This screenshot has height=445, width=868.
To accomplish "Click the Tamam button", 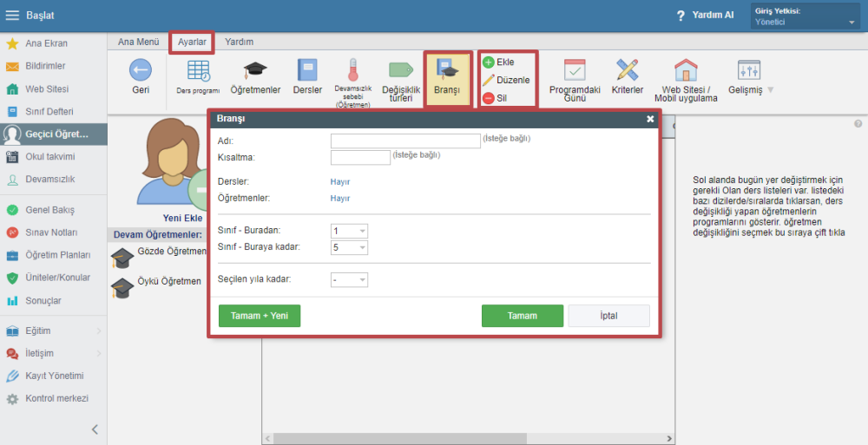I will coord(523,316).
